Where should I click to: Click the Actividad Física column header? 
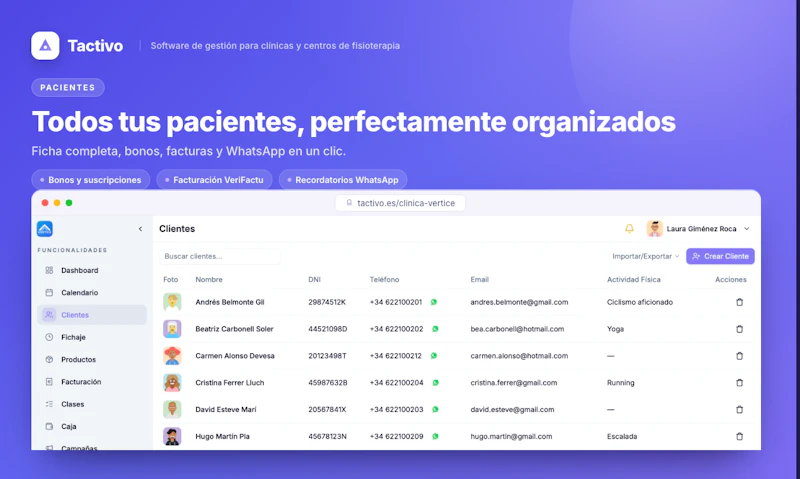[x=634, y=280]
